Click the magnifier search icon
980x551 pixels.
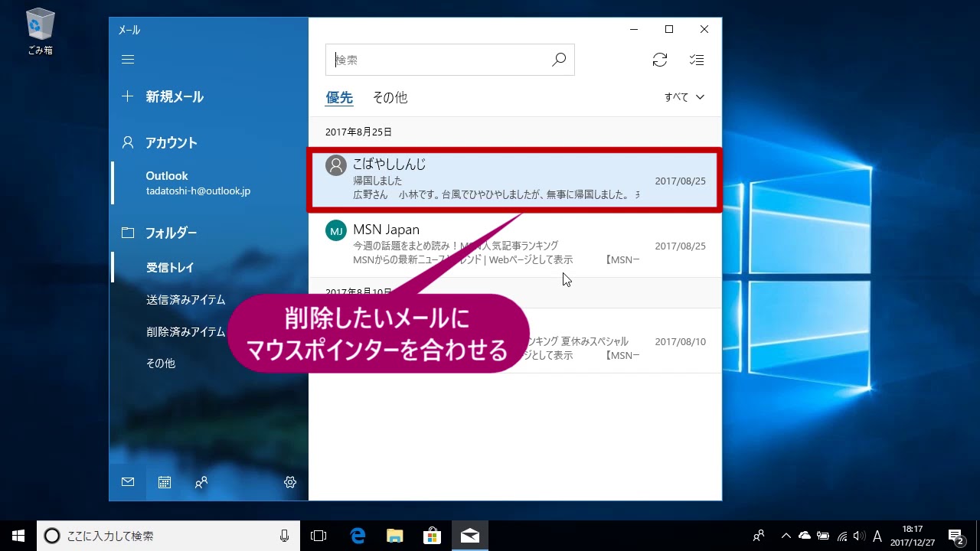pyautogui.click(x=559, y=60)
